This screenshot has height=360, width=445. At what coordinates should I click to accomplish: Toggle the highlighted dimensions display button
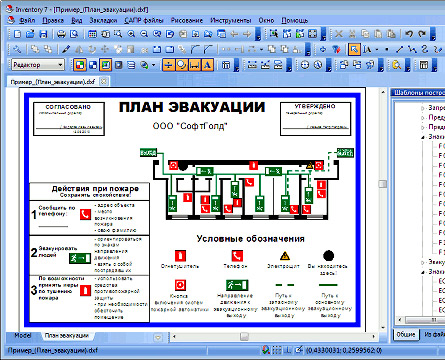194,65
